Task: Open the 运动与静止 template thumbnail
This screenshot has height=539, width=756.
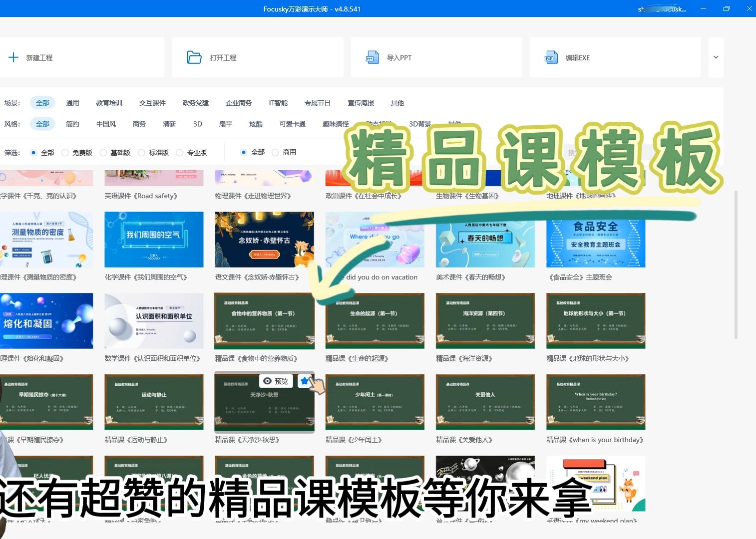Action: (x=154, y=402)
